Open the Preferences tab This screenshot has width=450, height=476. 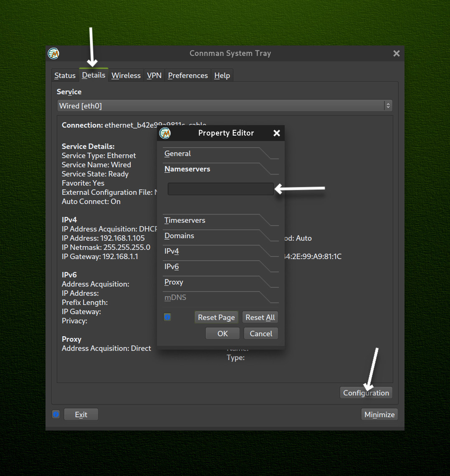[188, 75]
